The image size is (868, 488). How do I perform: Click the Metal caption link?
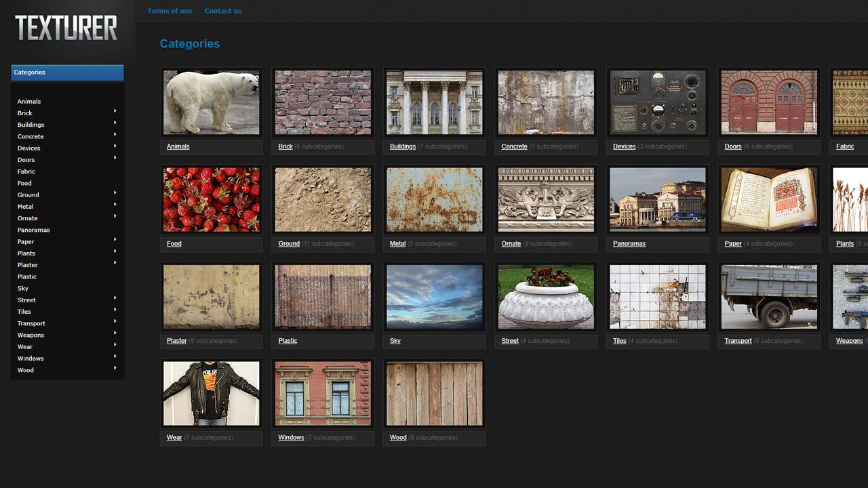pos(398,244)
